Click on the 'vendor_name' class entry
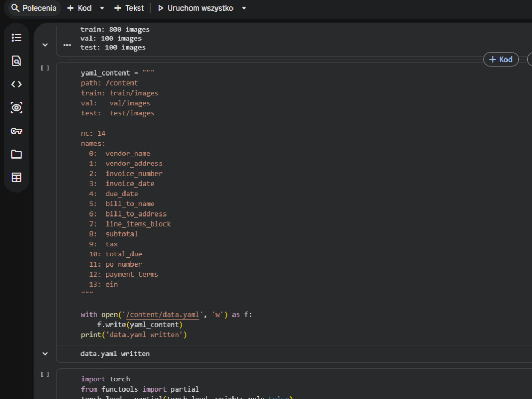This screenshot has height=399, width=532. click(128, 154)
